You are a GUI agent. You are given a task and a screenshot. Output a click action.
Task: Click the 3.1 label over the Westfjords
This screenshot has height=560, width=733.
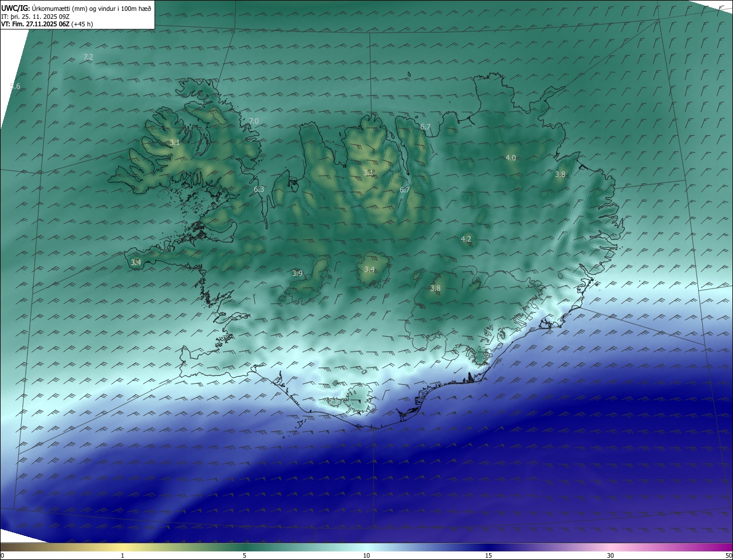coord(175,142)
